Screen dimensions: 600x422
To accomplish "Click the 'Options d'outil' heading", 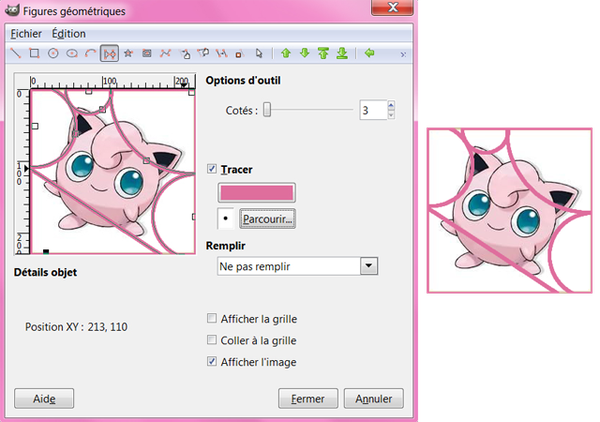I will pyautogui.click(x=243, y=80).
